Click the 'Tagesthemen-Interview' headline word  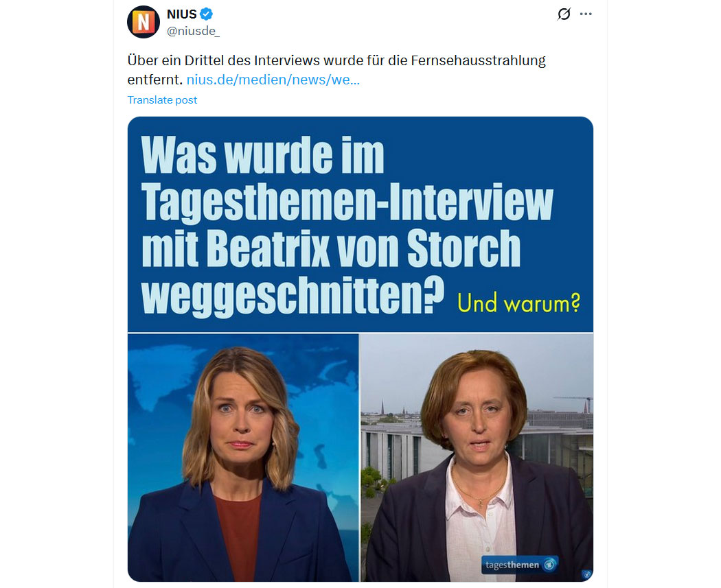pos(347,202)
